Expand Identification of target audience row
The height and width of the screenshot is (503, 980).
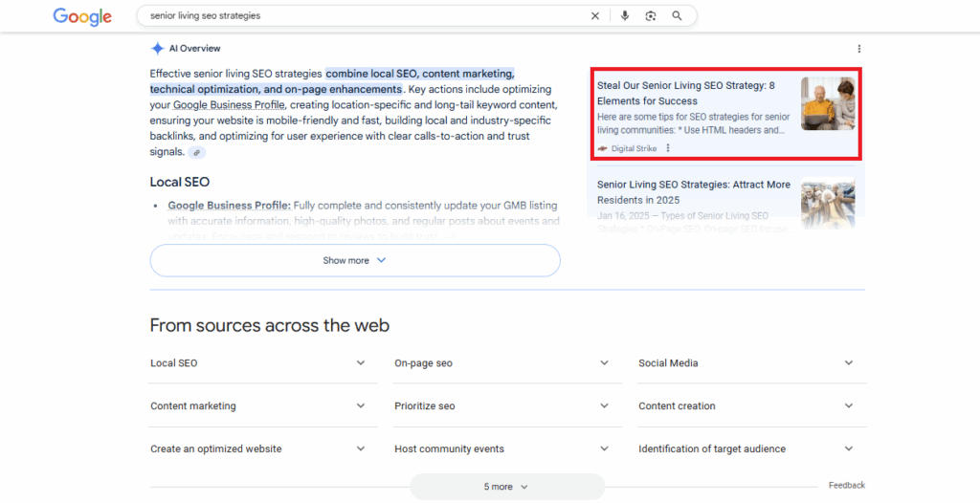tap(849, 448)
